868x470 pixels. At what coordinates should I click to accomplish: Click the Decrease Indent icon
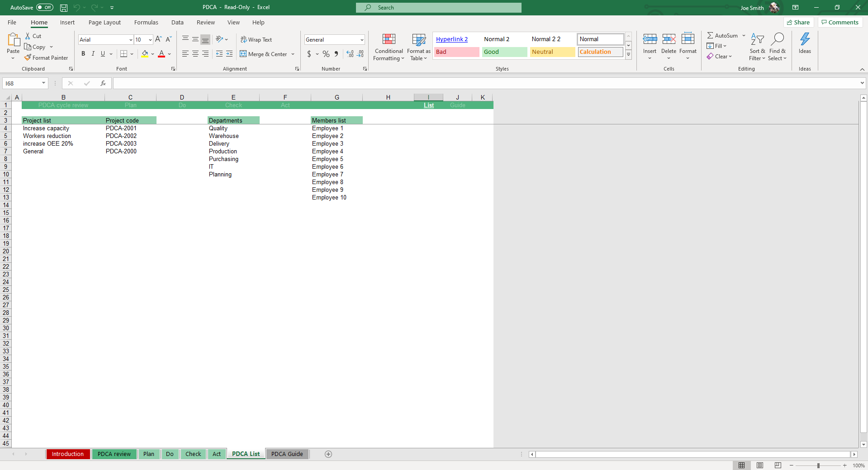[x=219, y=54]
